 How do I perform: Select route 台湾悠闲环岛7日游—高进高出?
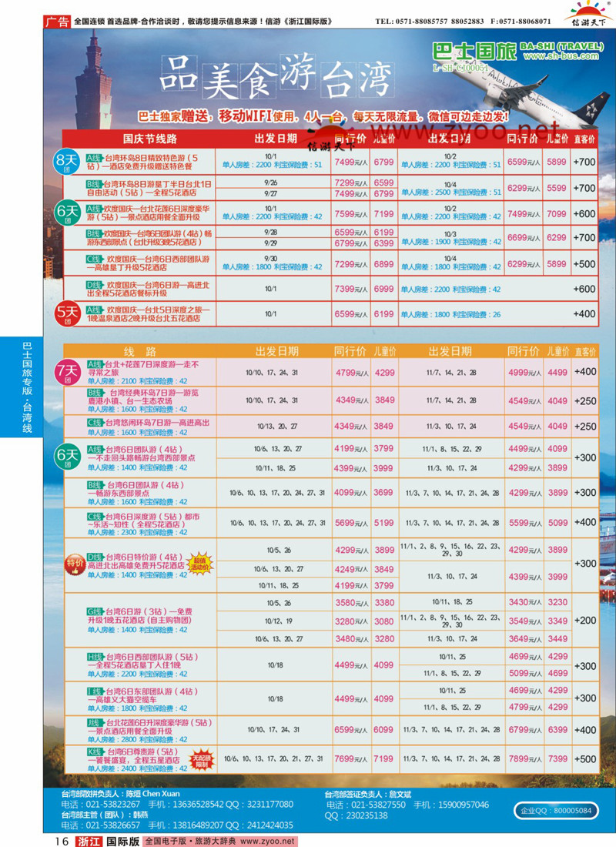point(148,423)
